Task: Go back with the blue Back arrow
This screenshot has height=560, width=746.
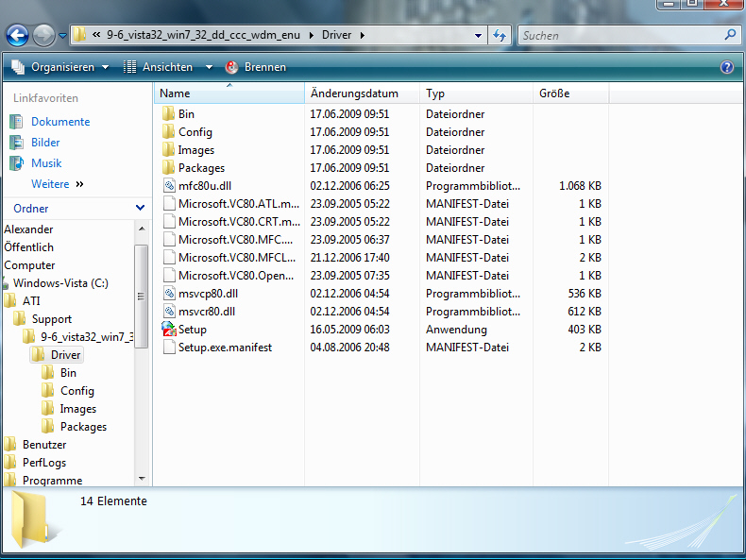Action: (x=17, y=35)
